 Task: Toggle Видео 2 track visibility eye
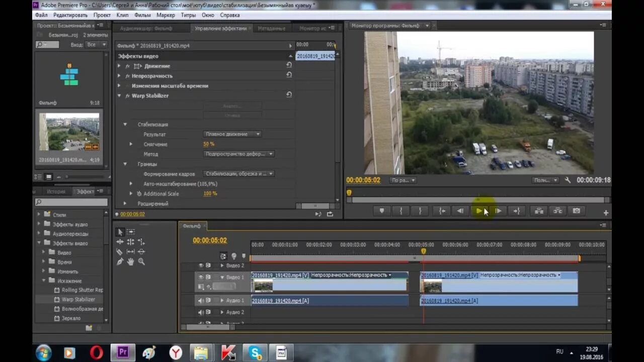point(201,265)
